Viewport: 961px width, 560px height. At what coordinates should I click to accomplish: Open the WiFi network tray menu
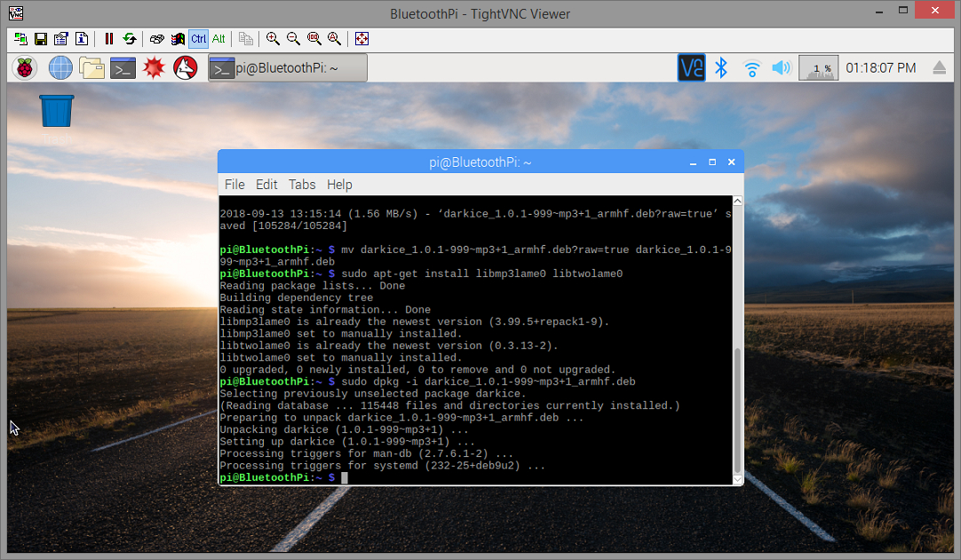pos(751,68)
